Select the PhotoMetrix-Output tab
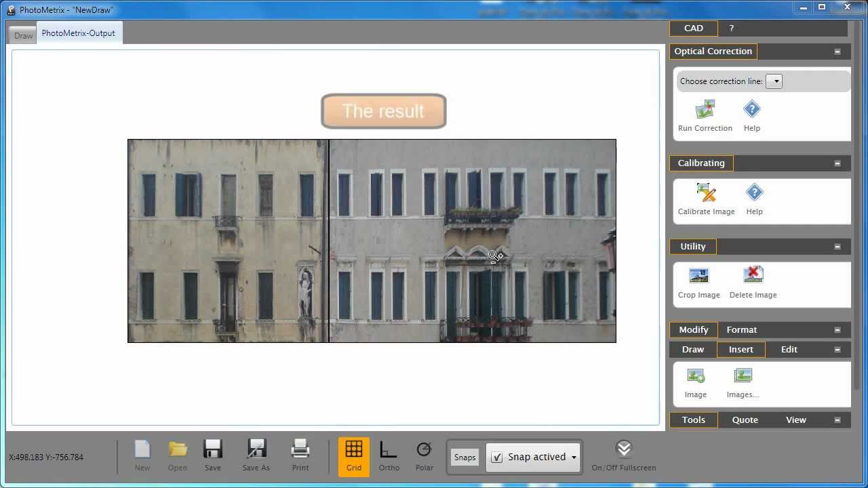 [x=79, y=33]
